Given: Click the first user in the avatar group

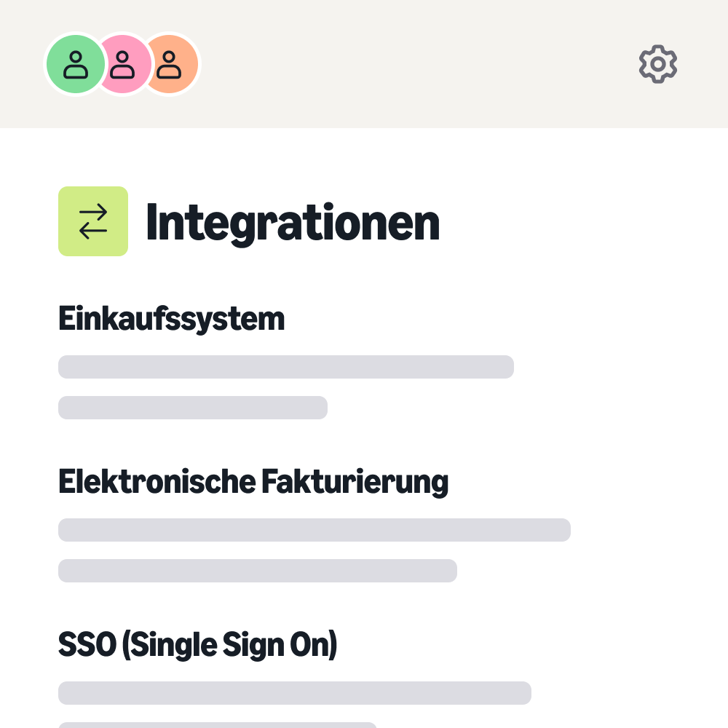Looking at the screenshot, I should pos(75,63).
